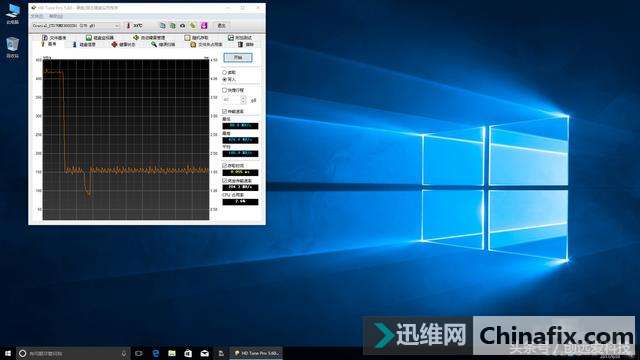Toggle the Access time checkbox
Viewport: 640px width, 360px height.
224,166
